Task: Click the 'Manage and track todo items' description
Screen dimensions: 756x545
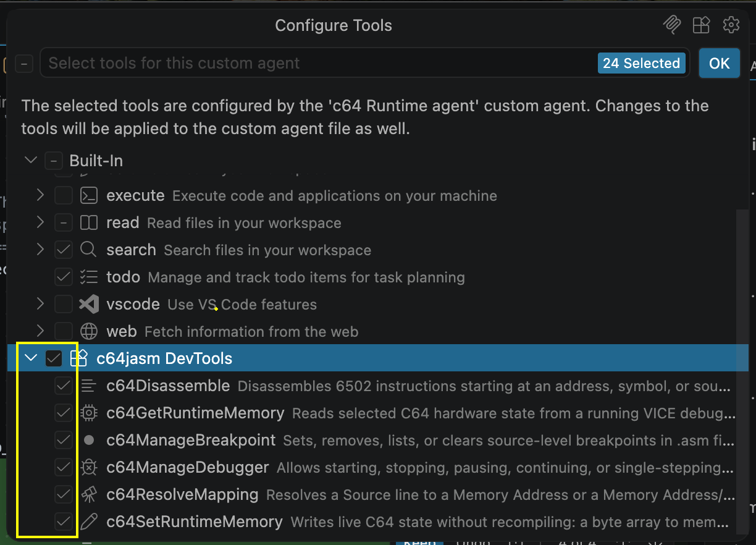Action: pos(306,277)
